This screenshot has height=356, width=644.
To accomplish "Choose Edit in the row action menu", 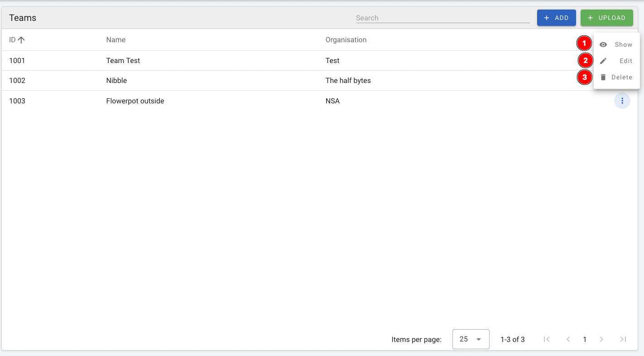I will click(625, 61).
